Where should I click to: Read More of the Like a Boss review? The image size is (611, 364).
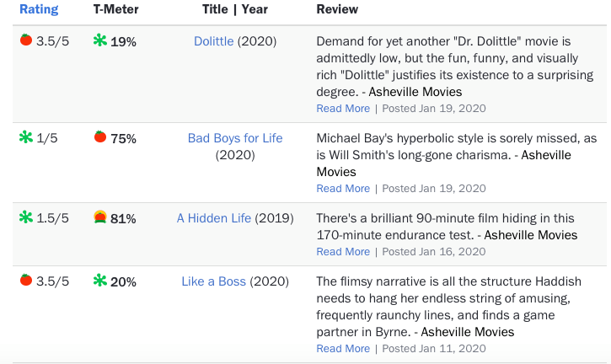[343, 348]
